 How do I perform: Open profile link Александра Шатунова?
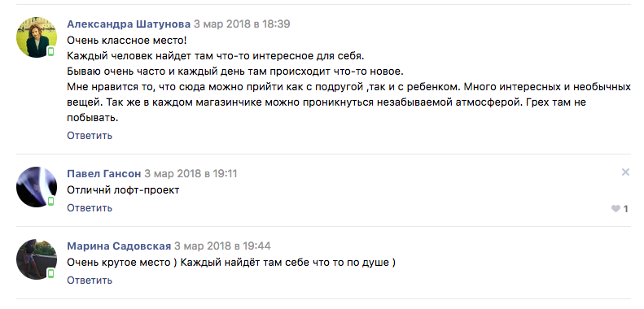click(x=129, y=24)
